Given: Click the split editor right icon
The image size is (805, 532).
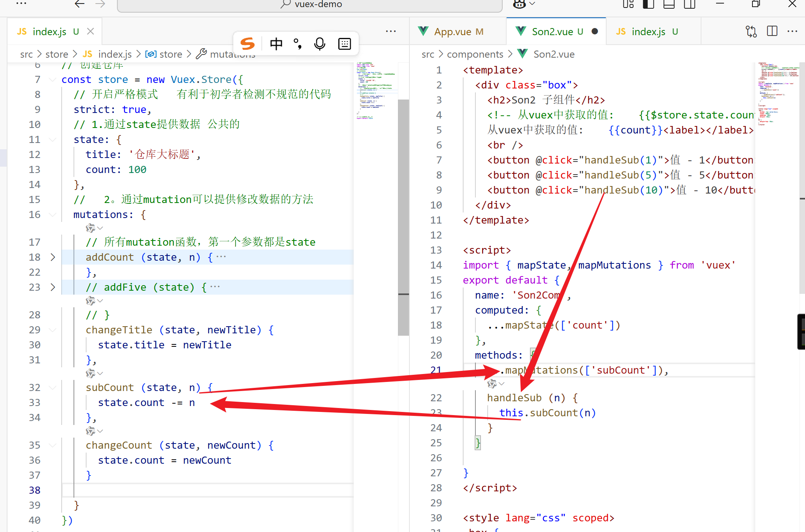Looking at the screenshot, I should 772,32.
